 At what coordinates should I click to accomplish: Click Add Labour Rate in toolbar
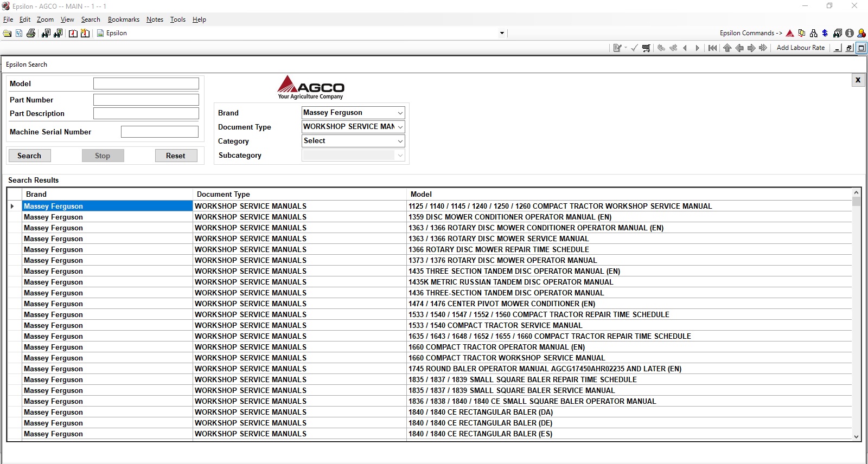801,48
